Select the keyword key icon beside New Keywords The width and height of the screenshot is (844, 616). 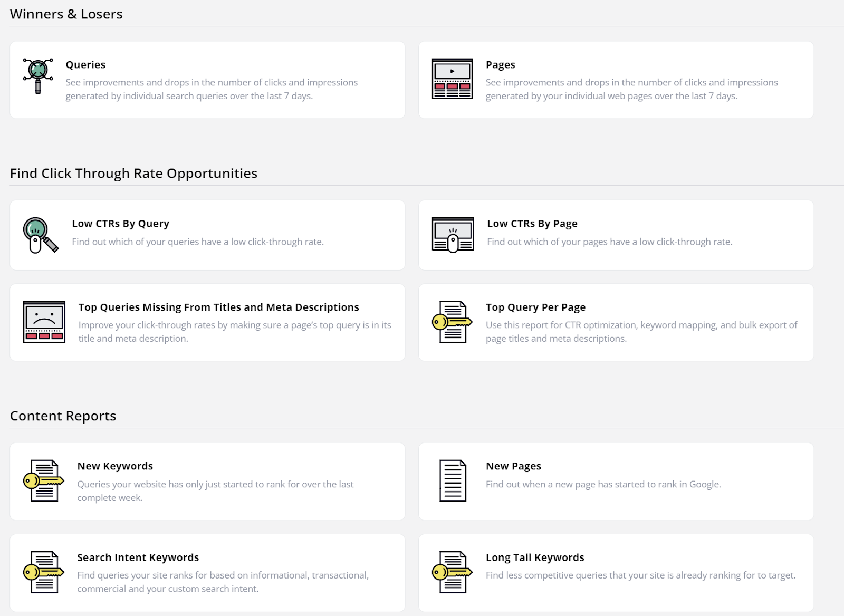(44, 481)
